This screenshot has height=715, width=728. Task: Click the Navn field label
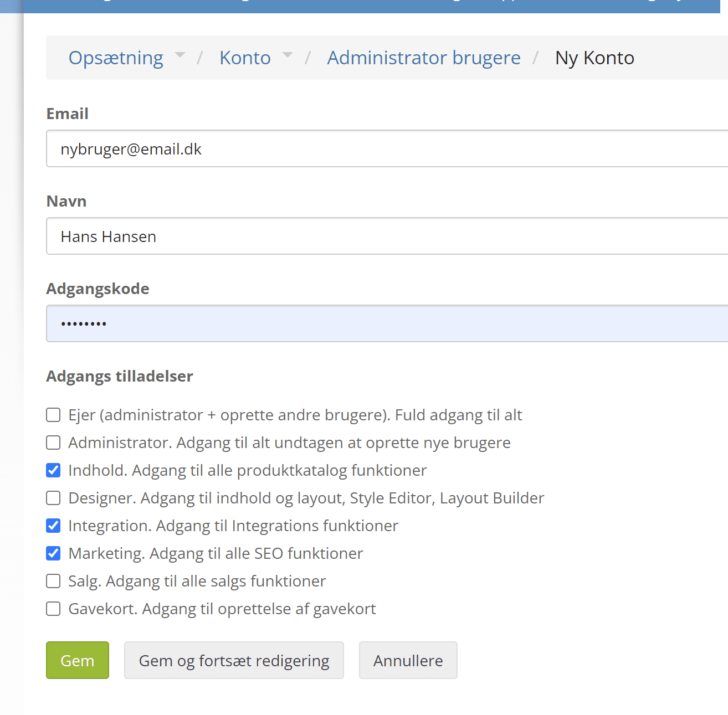point(66,201)
